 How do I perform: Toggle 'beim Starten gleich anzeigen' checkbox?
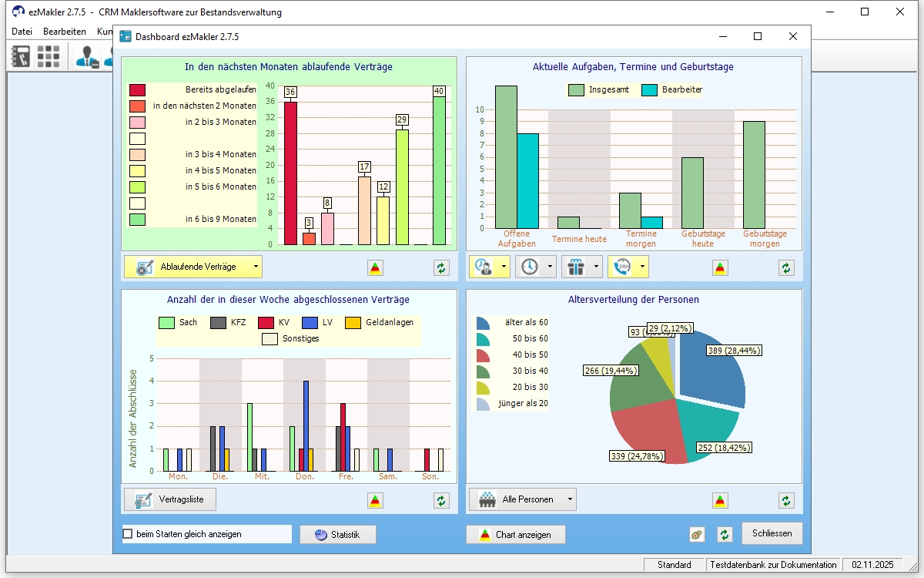[x=128, y=534]
